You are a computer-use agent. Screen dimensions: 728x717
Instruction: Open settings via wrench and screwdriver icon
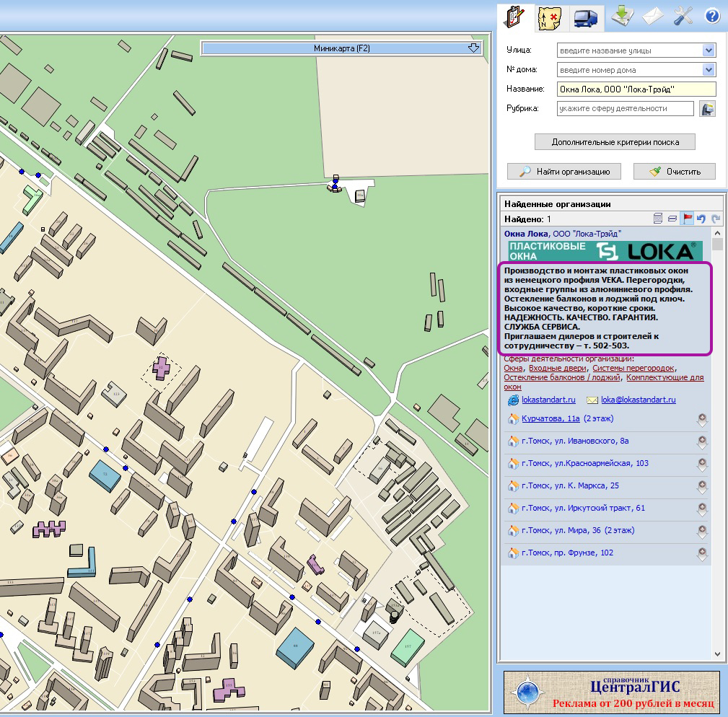683,17
